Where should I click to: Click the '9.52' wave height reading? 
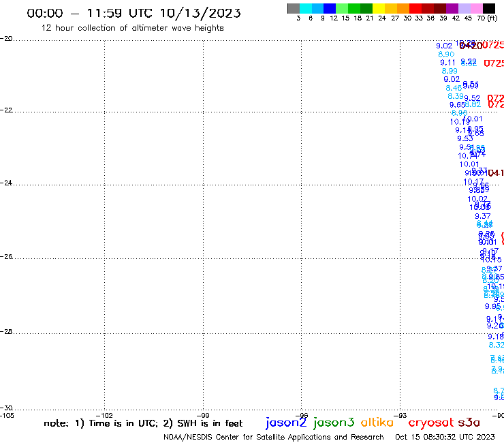(x=472, y=98)
